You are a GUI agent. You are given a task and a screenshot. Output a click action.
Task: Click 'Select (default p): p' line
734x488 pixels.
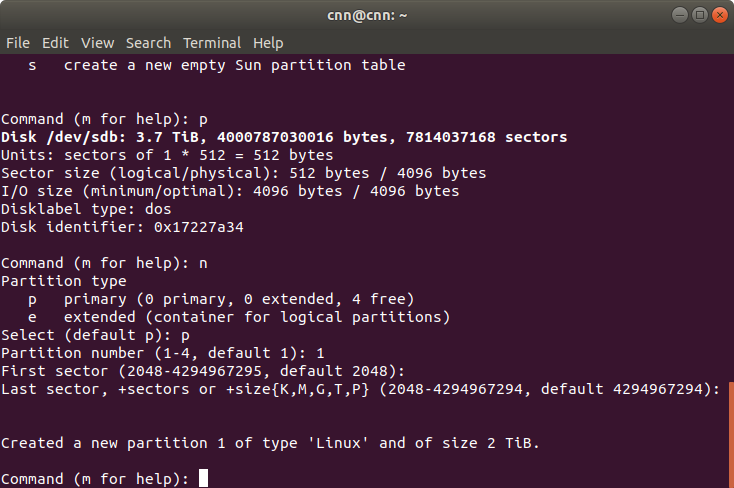pos(95,335)
